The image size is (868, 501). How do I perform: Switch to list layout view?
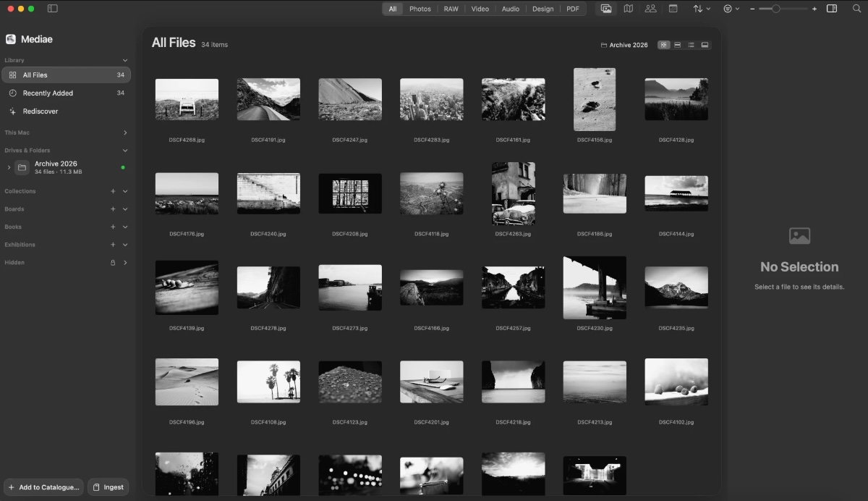pyautogui.click(x=692, y=45)
